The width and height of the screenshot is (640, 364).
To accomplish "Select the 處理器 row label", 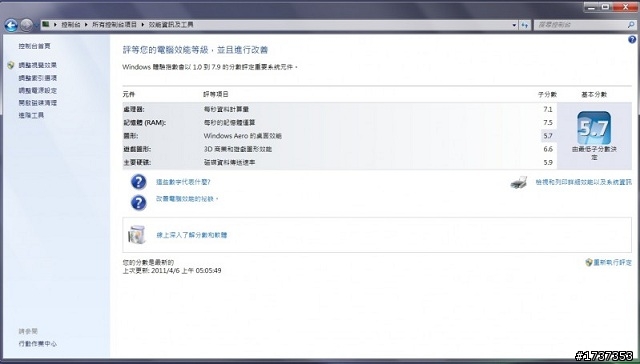I will (133, 109).
